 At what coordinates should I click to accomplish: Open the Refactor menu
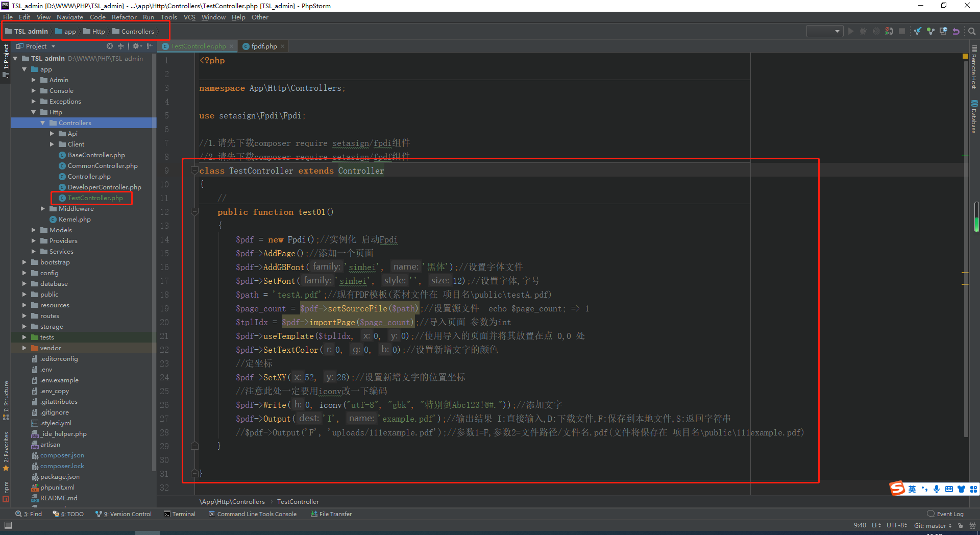(124, 17)
